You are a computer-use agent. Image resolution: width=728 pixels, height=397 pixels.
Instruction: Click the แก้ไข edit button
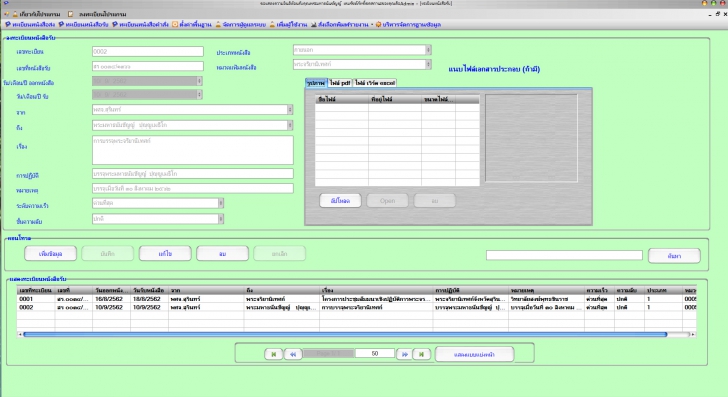point(165,254)
